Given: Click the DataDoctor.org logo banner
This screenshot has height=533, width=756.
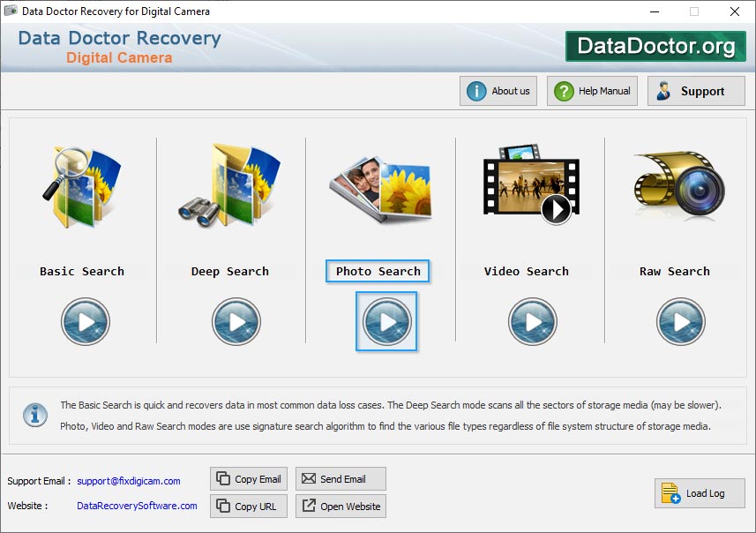Looking at the screenshot, I should pyautogui.click(x=655, y=46).
